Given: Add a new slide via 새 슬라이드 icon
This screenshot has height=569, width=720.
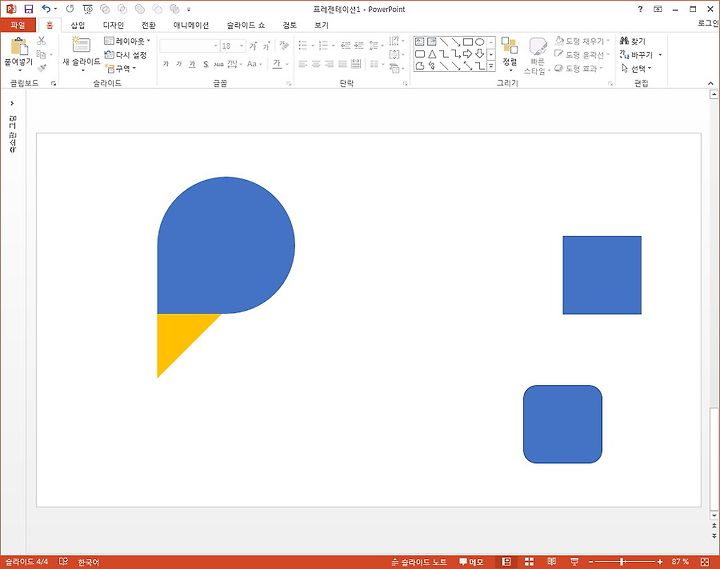Looking at the screenshot, I should click(81, 45).
